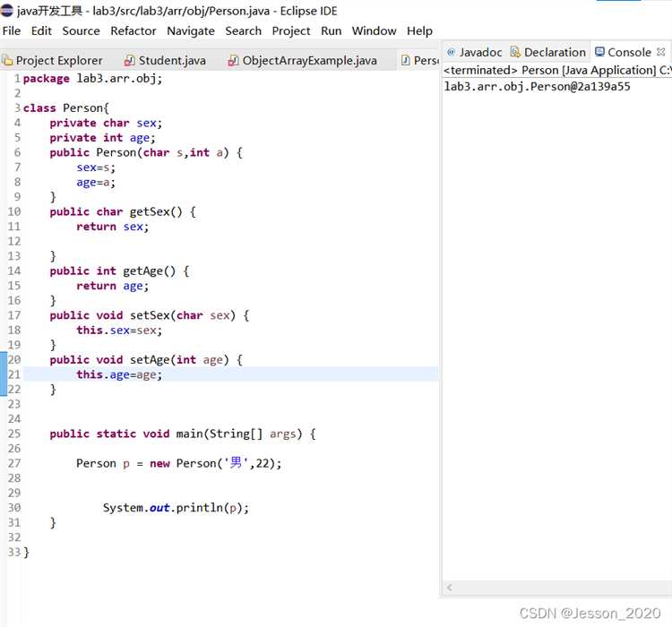Click the Declaration view icon
Viewport: 672px width, 627px height.
pos(515,52)
